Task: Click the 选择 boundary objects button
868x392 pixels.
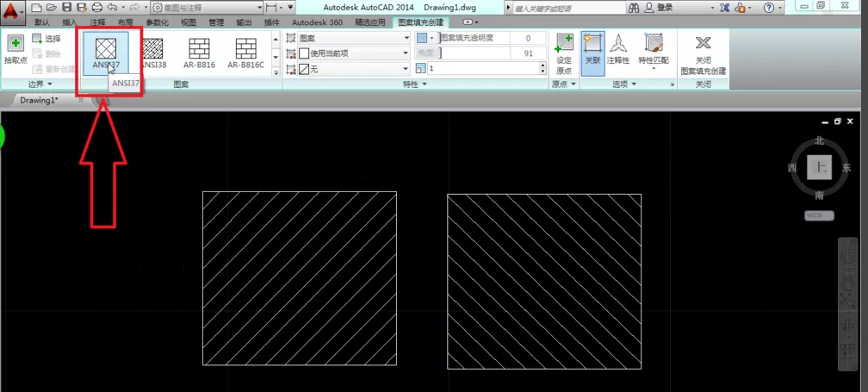Action: (47, 39)
